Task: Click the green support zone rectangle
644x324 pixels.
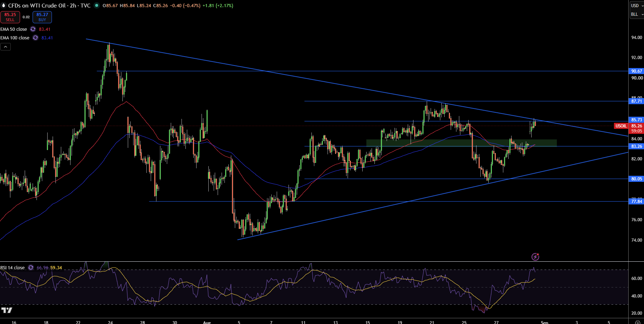Action: pyautogui.click(x=461, y=143)
